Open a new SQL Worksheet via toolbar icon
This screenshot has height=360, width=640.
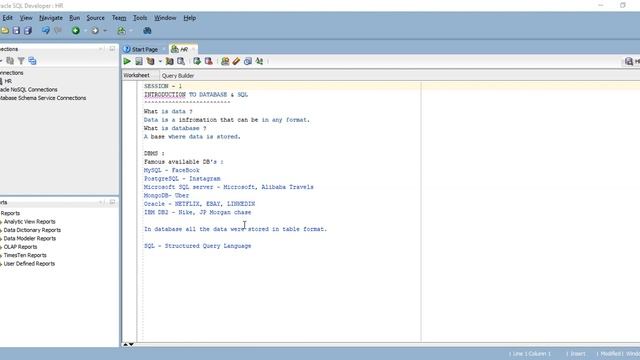(121, 31)
